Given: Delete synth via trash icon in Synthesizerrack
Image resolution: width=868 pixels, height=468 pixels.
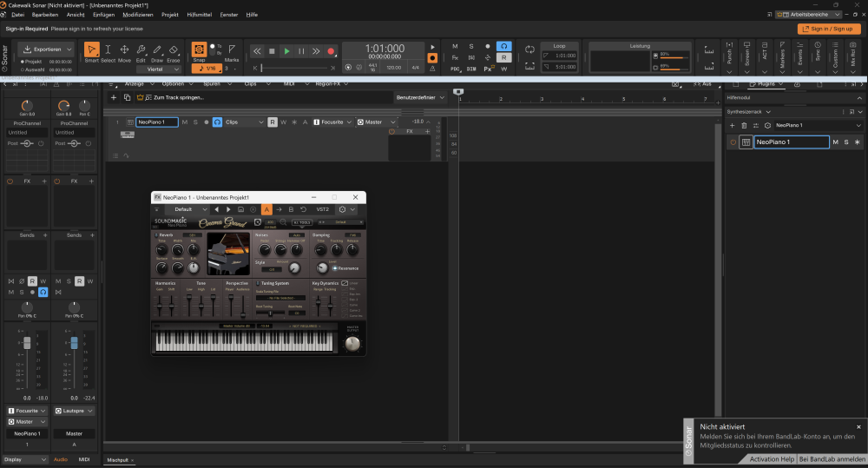Looking at the screenshot, I should [x=744, y=125].
